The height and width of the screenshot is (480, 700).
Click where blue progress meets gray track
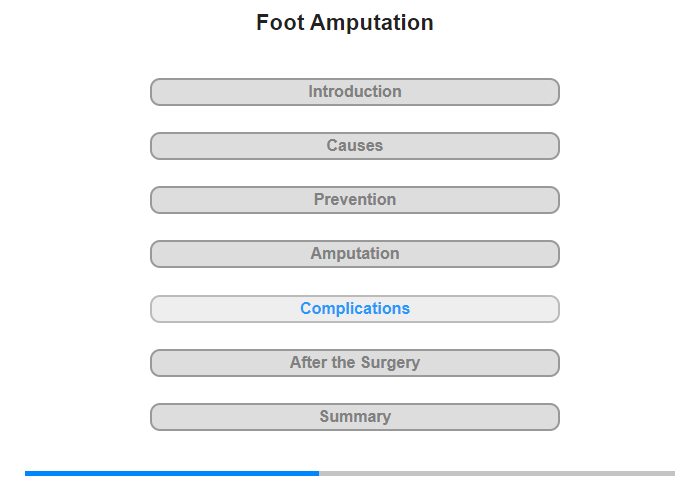tap(319, 473)
